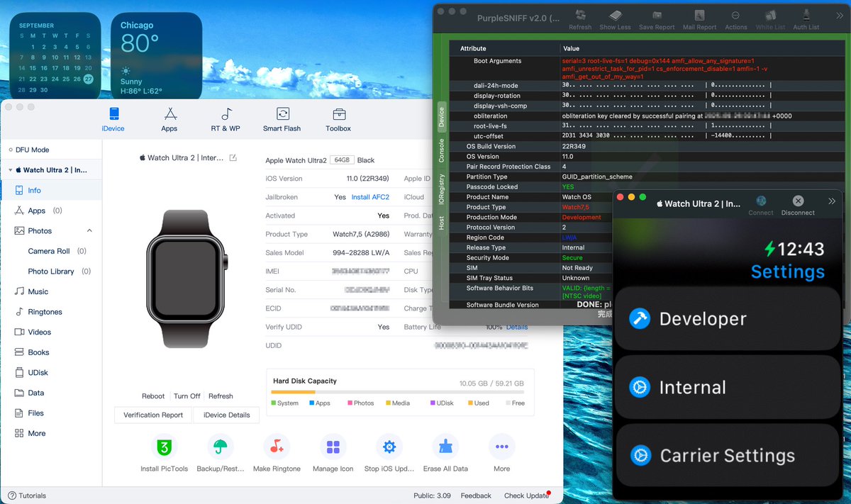This screenshot has width=851, height=504.
Task: Open Internal settings on watch screen
Action: click(727, 387)
